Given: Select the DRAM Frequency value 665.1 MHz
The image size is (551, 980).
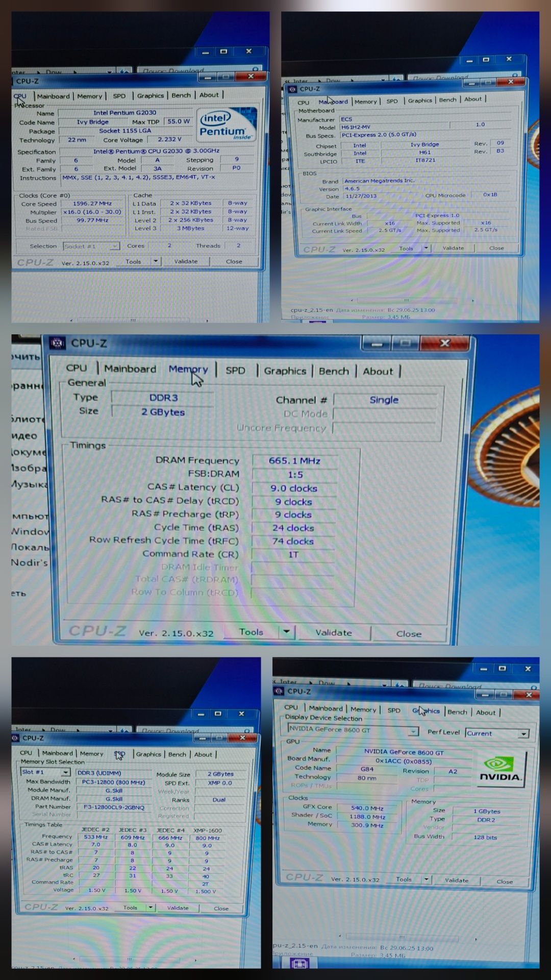Looking at the screenshot, I should pos(294,460).
